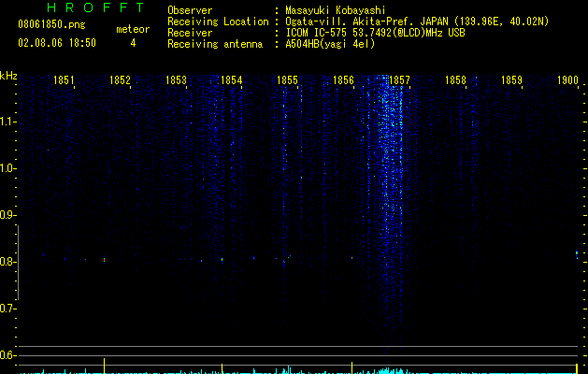Click the 0.9 kHz frequency label
Viewport: 588px width, 374px height.
click(x=7, y=215)
